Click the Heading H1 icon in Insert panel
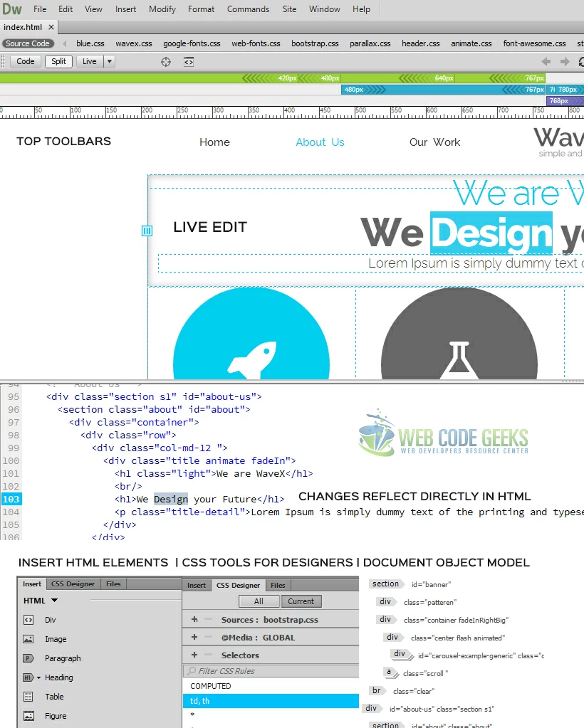Screen dimensions: 584x728 tap(28, 677)
